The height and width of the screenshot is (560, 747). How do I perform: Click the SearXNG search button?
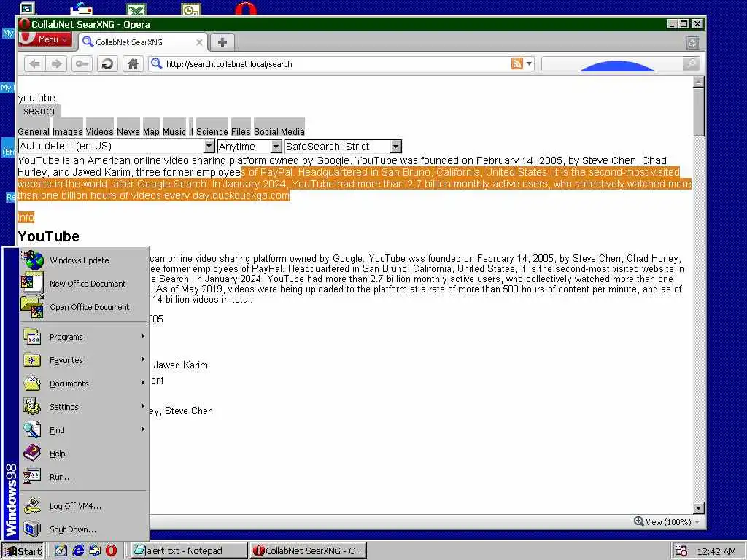pos(39,111)
